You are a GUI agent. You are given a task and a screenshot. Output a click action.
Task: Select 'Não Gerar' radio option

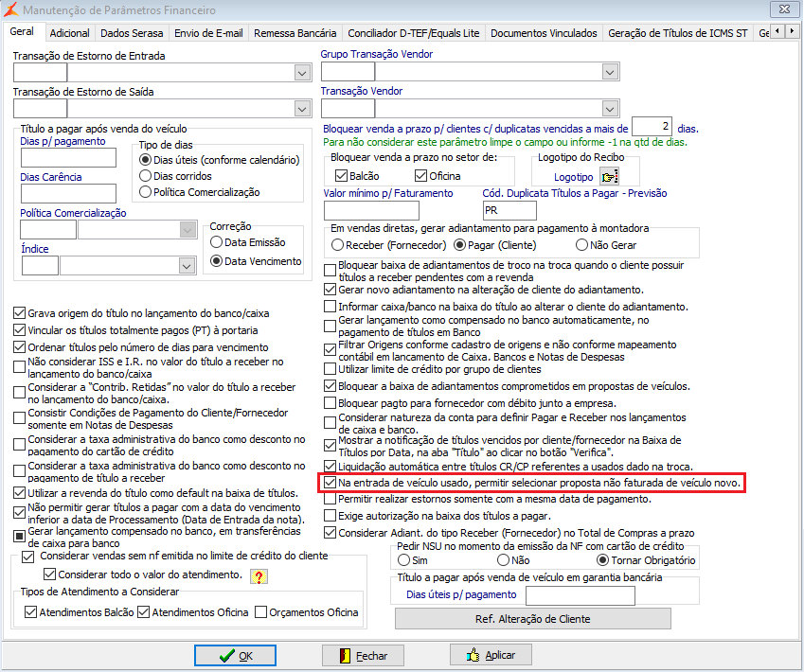point(581,245)
